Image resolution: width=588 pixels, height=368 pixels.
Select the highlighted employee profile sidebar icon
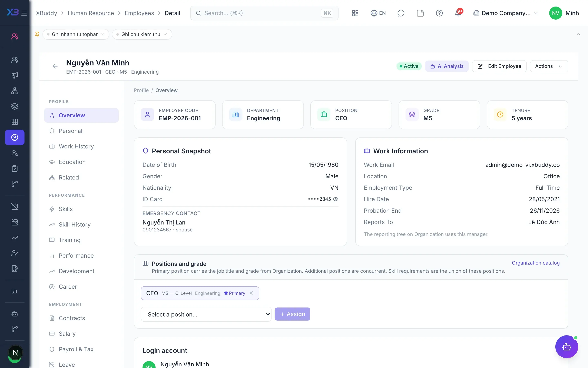(14, 137)
